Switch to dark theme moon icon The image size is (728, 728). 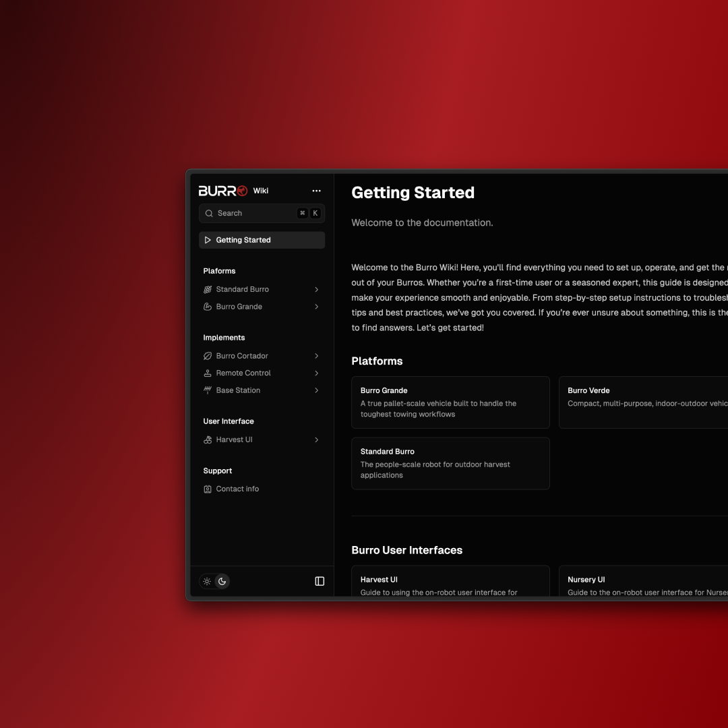222,581
